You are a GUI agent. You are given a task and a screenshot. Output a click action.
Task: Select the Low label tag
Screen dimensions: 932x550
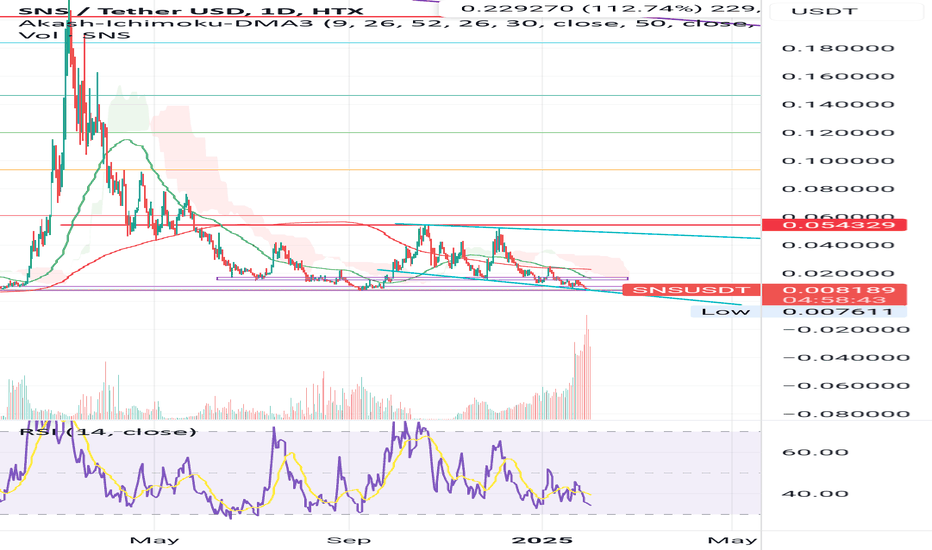click(725, 312)
